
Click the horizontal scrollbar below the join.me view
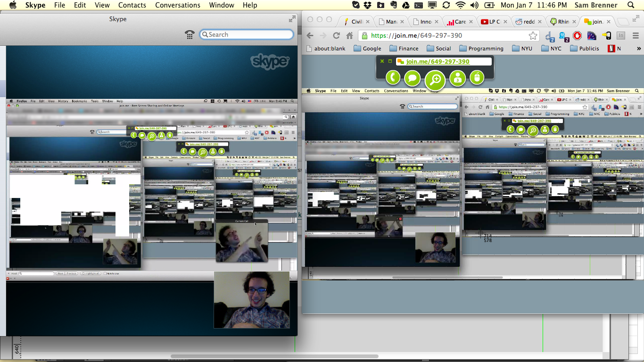click(447, 278)
